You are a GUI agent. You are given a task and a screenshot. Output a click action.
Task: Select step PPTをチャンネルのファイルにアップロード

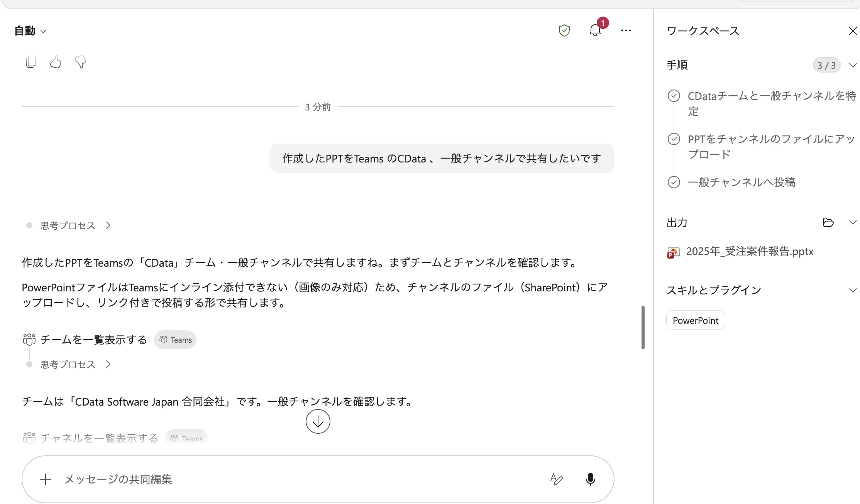(x=771, y=146)
